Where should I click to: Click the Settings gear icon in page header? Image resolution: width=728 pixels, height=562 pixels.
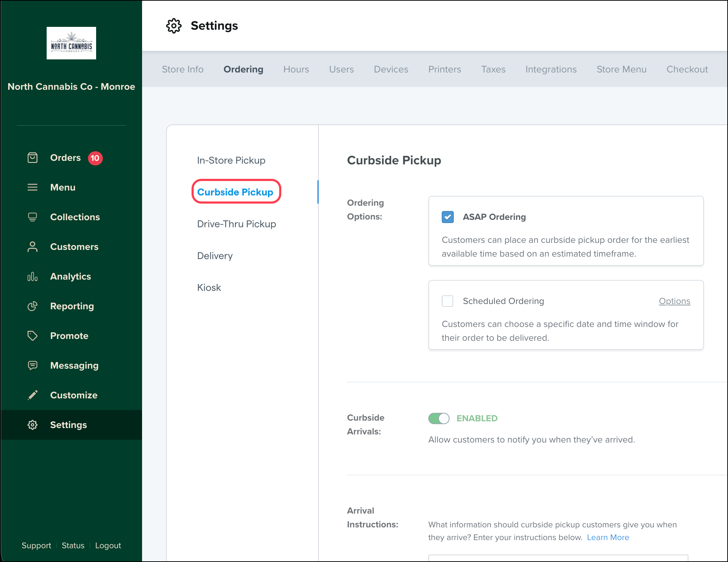pos(174,26)
